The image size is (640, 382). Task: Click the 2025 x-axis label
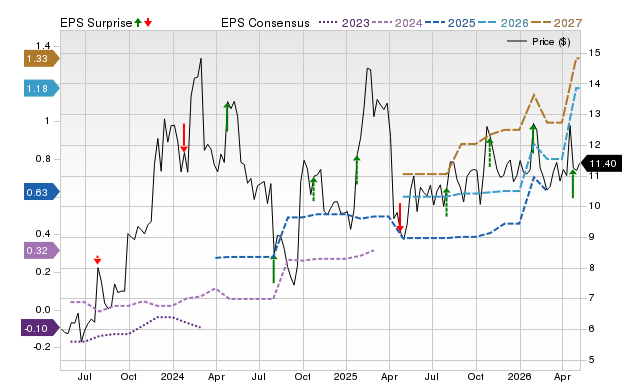click(x=345, y=376)
